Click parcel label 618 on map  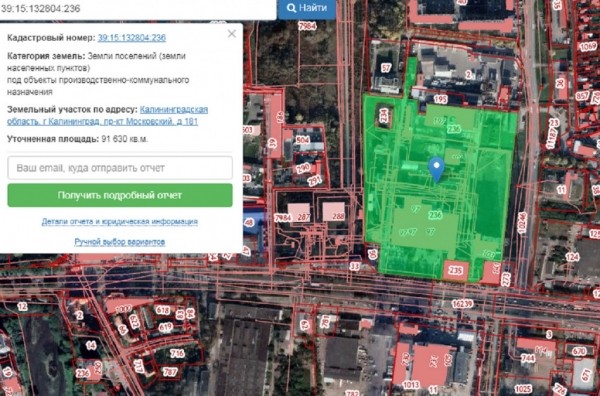point(163,310)
